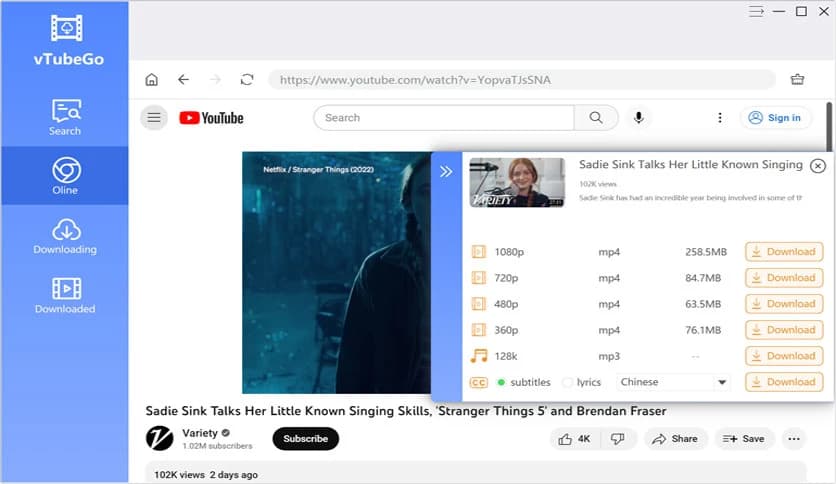Dislike the video
This screenshot has width=836, height=484.
pos(618,439)
